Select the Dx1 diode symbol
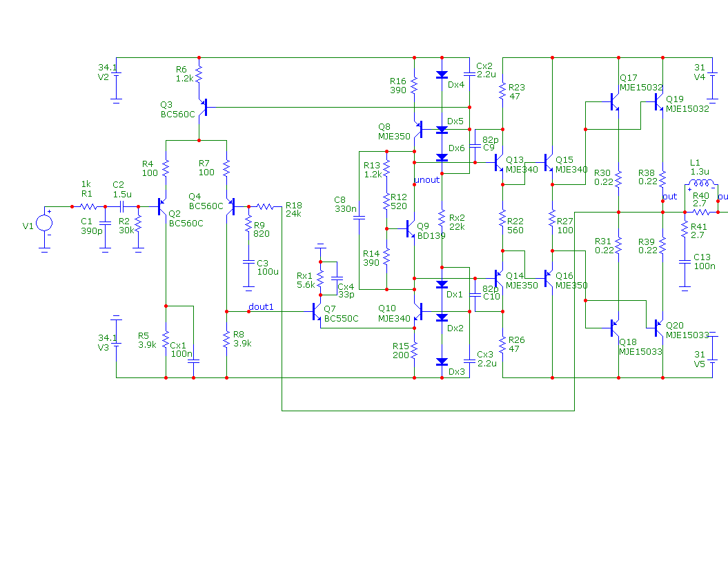This screenshot has height=561, width=728. tap(442, 284)
